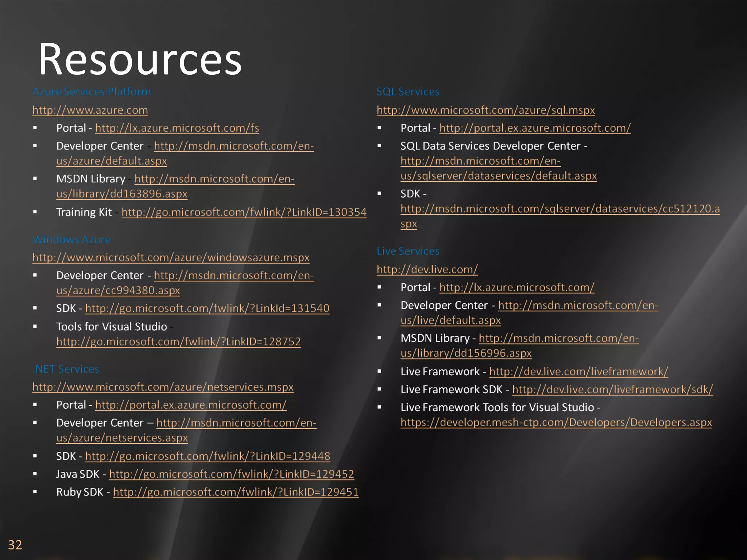The width and height of the screenshot is (747, 560).
Task: Open Live Framework link dev.live.com/liveframework/
Action: 578,372
